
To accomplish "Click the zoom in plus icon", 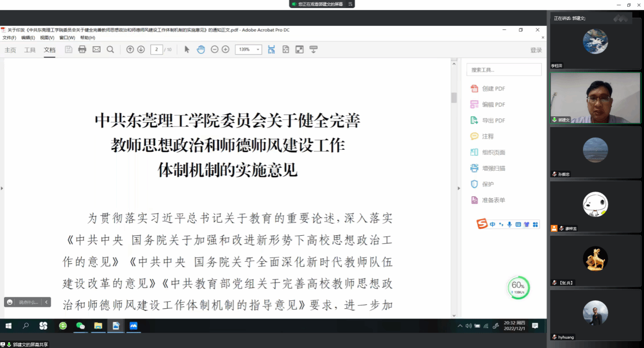I will [225, 49].
